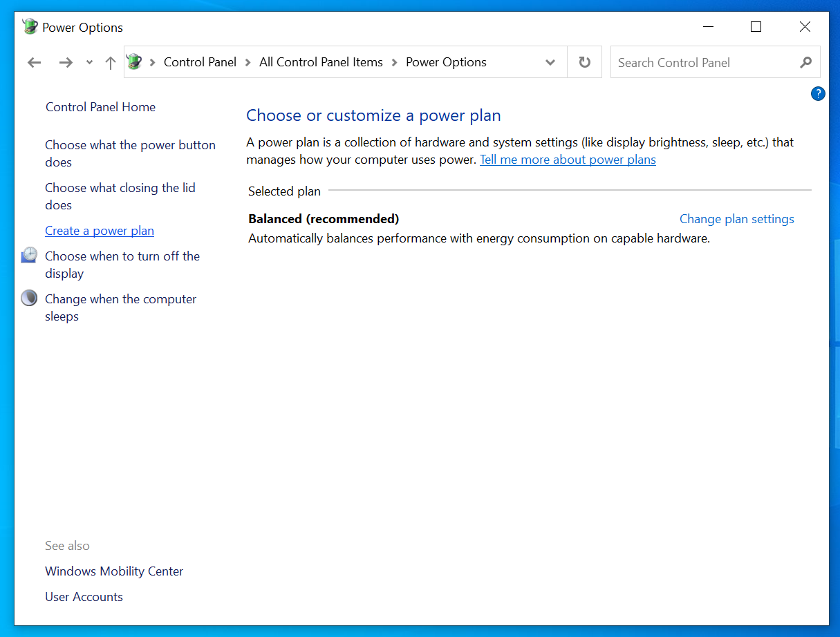Click the Power Options icon in the title bar

pyautogui.click(x=30, y=26)
